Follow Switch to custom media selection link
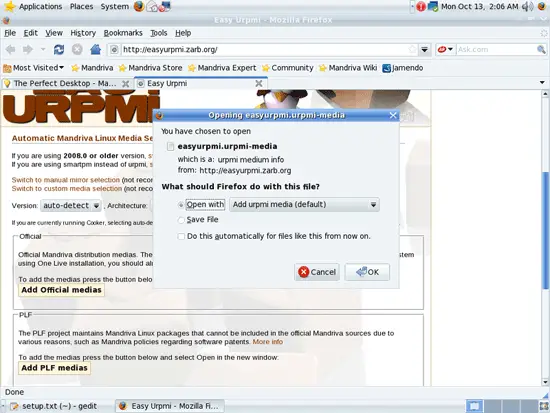Viewport: 550px width, 413px height. tap(67, 189)
